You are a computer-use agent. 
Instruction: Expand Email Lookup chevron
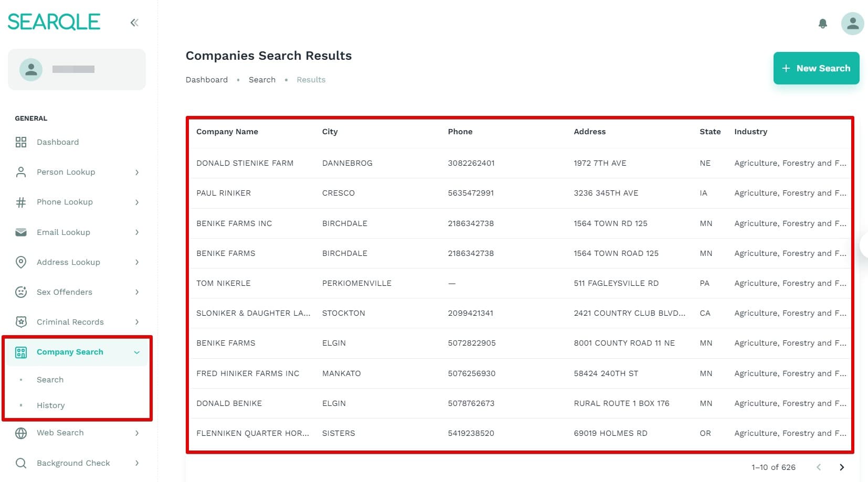click(137, 232)
